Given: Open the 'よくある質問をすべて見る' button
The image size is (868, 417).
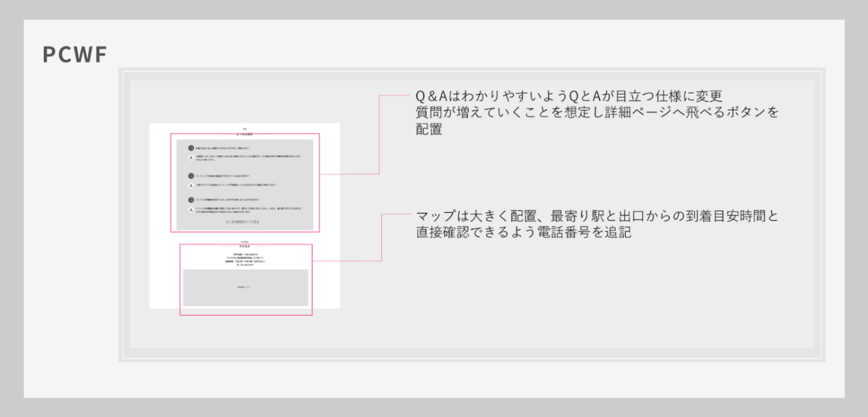Looking at the screenshot, I should pyautogui.click(x=242, y=222).
